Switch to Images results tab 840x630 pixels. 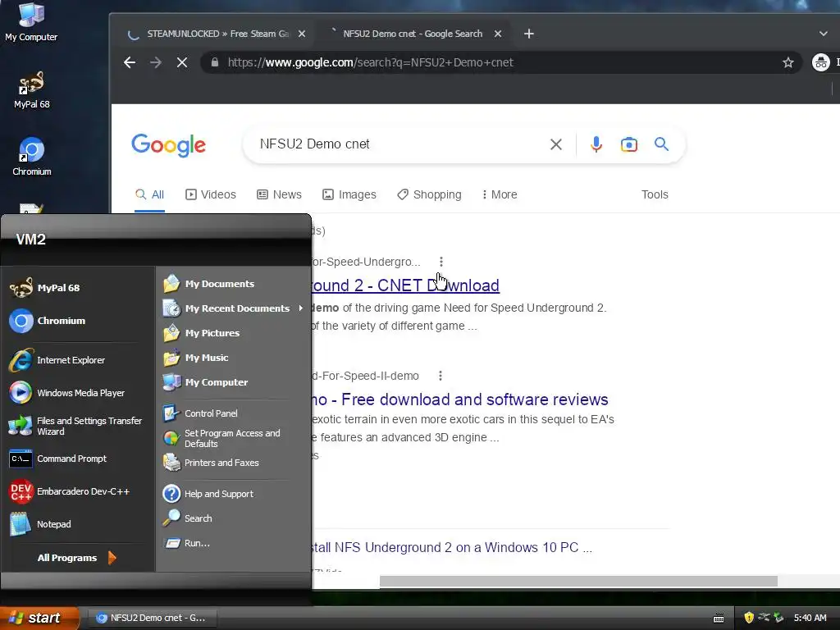[x=349, y=194]
